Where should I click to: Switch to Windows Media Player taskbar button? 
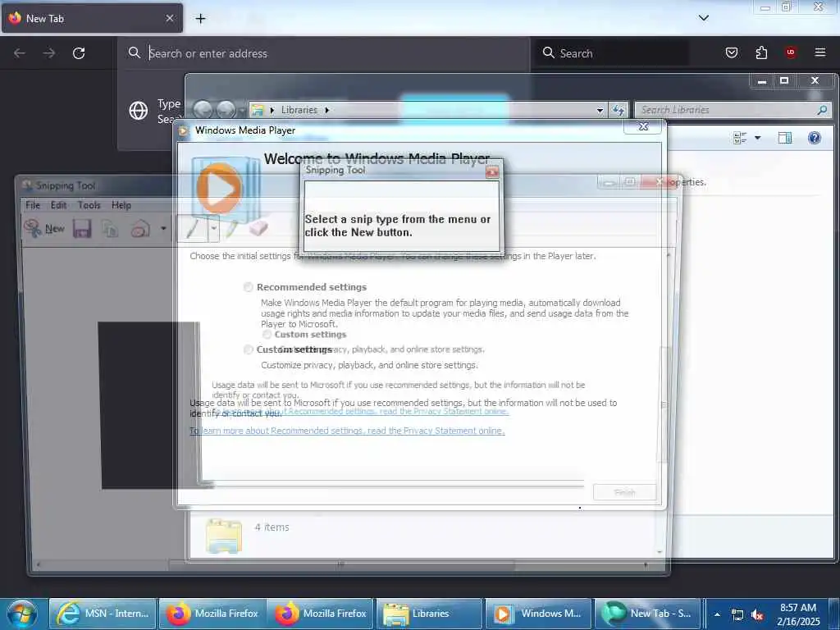(538, 614)
